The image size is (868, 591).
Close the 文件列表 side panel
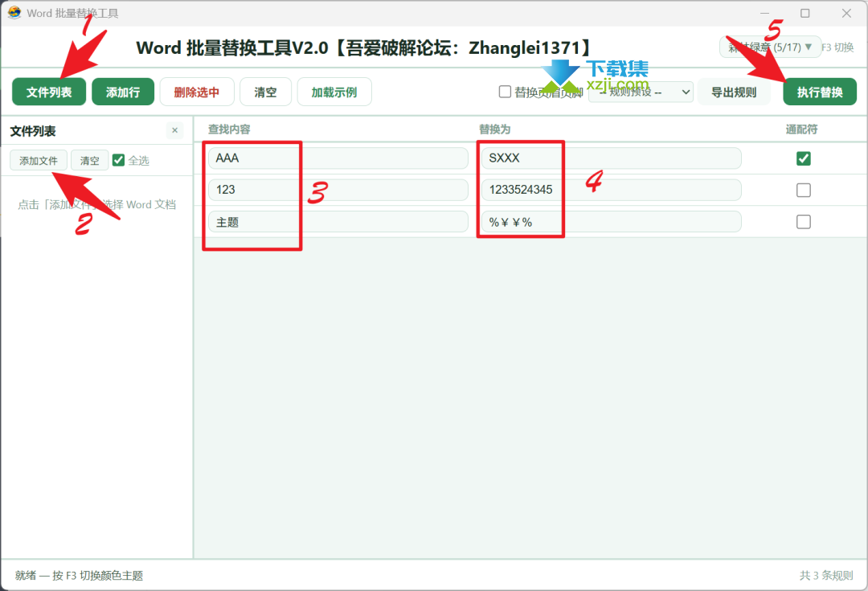(x=175, y=131)
